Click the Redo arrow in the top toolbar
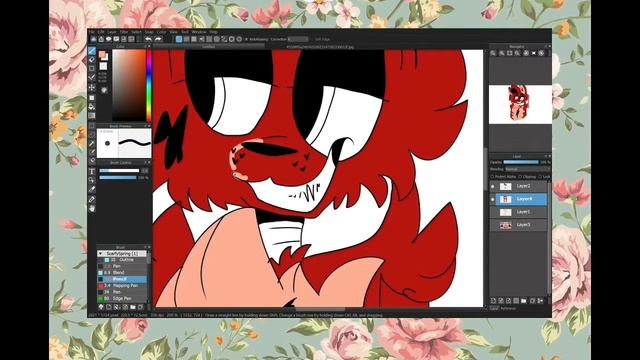The height and width of the screenshot is (360, 640). coord(158,39)
